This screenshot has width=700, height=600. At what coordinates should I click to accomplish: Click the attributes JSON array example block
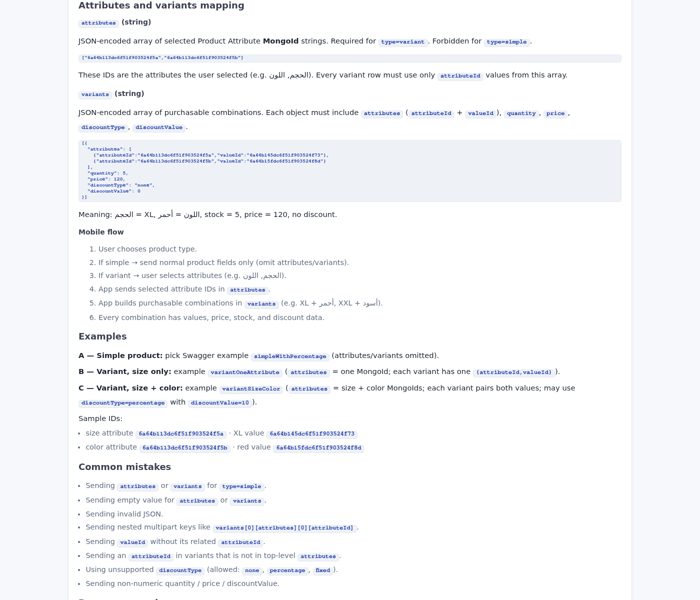point(349,58)
